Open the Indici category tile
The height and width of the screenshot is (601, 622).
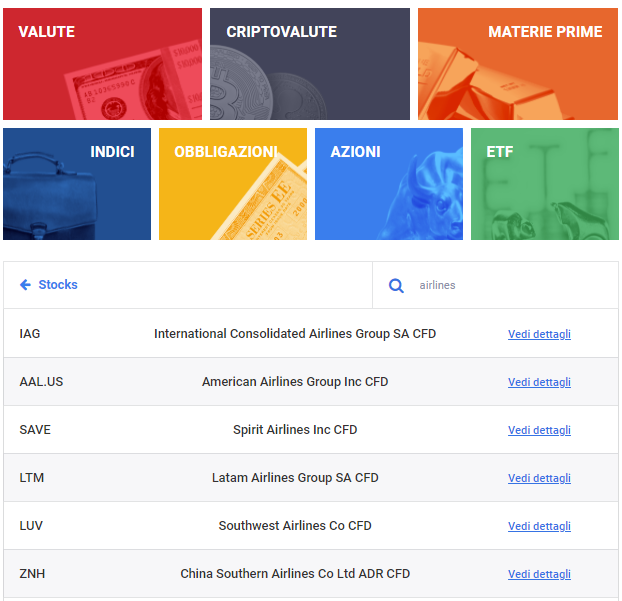click(77, 184)
